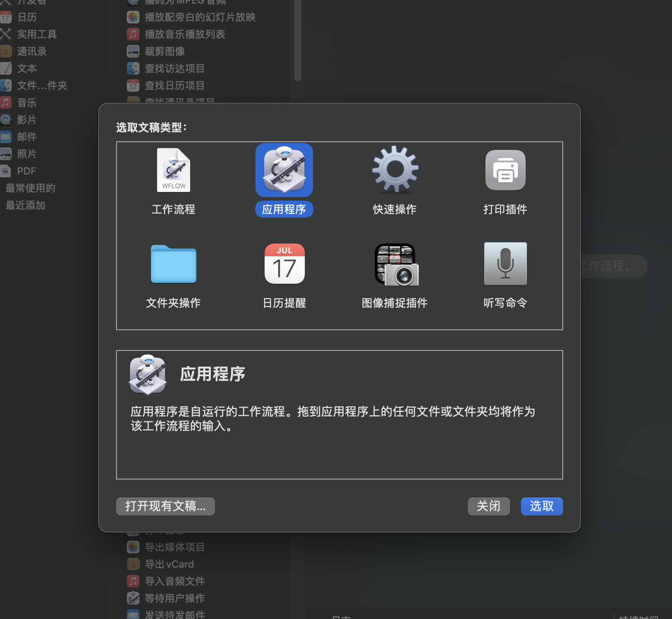Select the 打印插件 printer icon
Viewport: 672px width, 619px height.
[505, 170]
